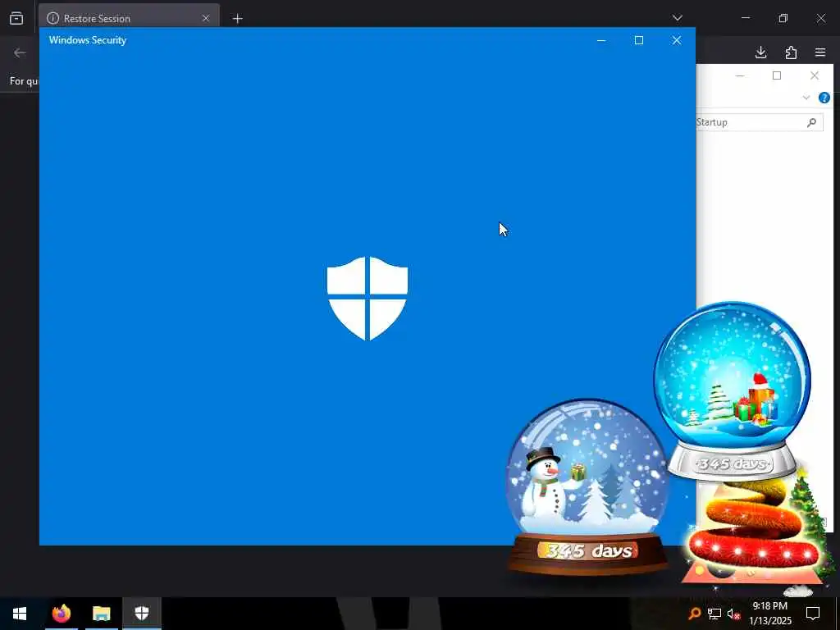The height and width of the screenshot is (630, 840).
Task: Click the Startup search box in File Explorer
Action: click(x=759, y=122)
